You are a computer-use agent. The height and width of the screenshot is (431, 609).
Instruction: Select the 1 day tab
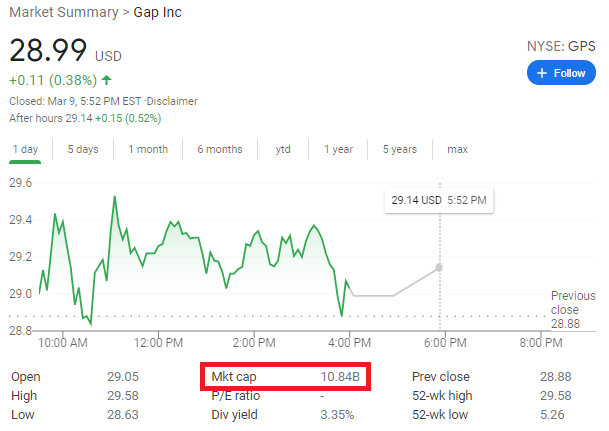click(25, 149)
